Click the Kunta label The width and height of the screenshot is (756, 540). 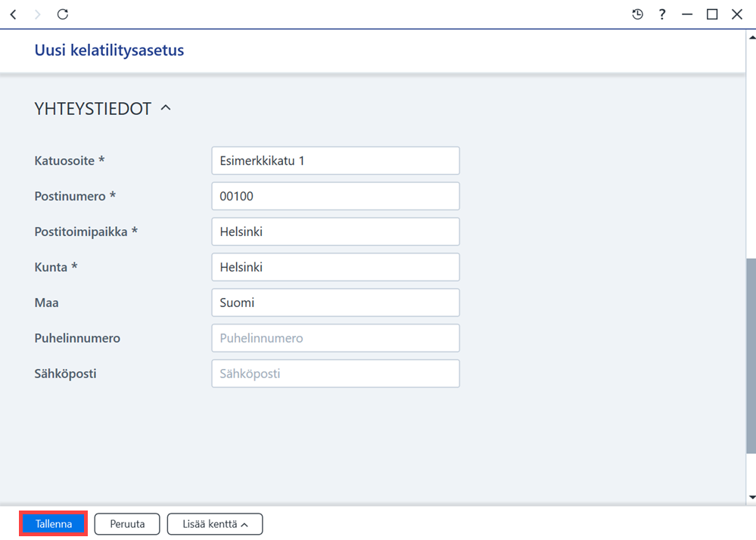click(x=55, y=267)
